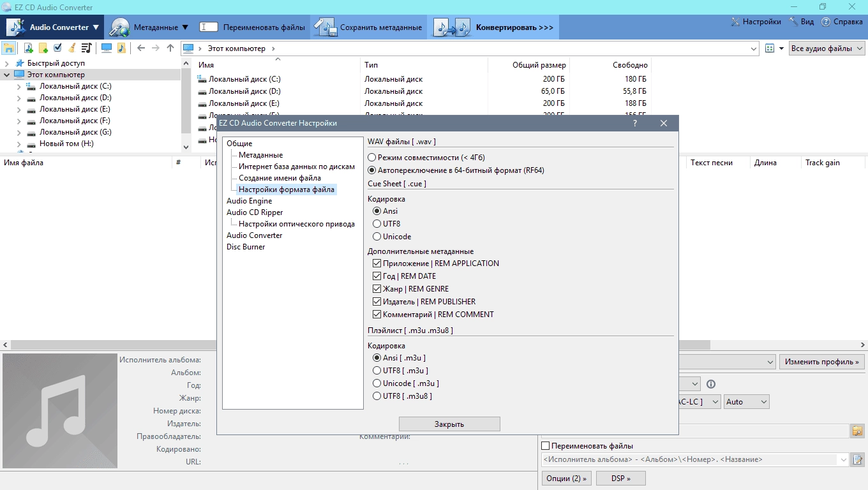Collapse the Этот компьютер tree node
This screenshot has width=868, height=490.
7,75
